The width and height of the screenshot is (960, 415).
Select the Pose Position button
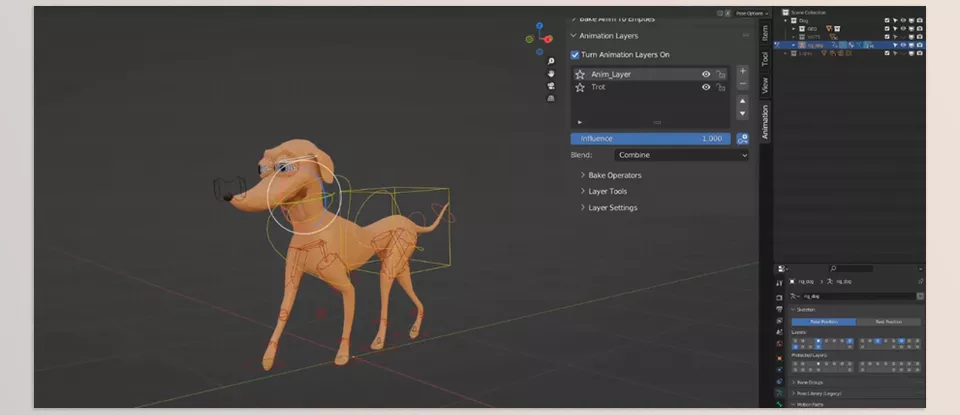point(823,322)
